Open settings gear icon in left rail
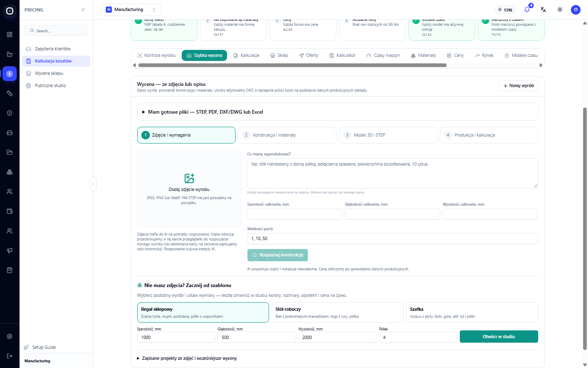The image size is (588, 368). click(10, 337)
